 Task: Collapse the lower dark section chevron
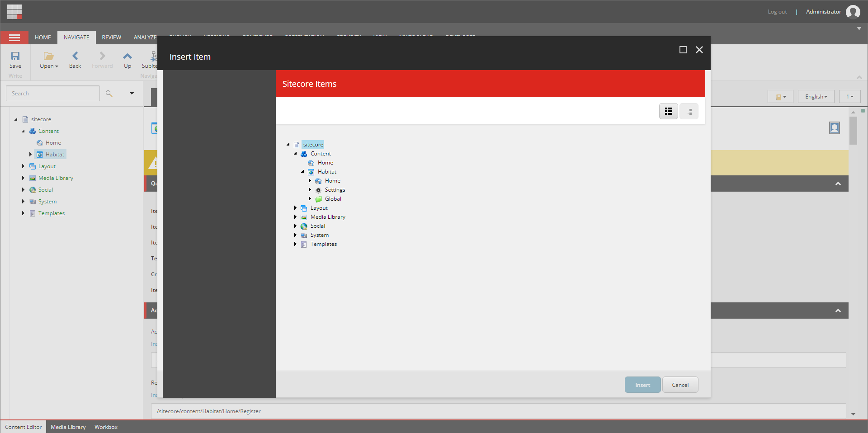pos(838,311)
